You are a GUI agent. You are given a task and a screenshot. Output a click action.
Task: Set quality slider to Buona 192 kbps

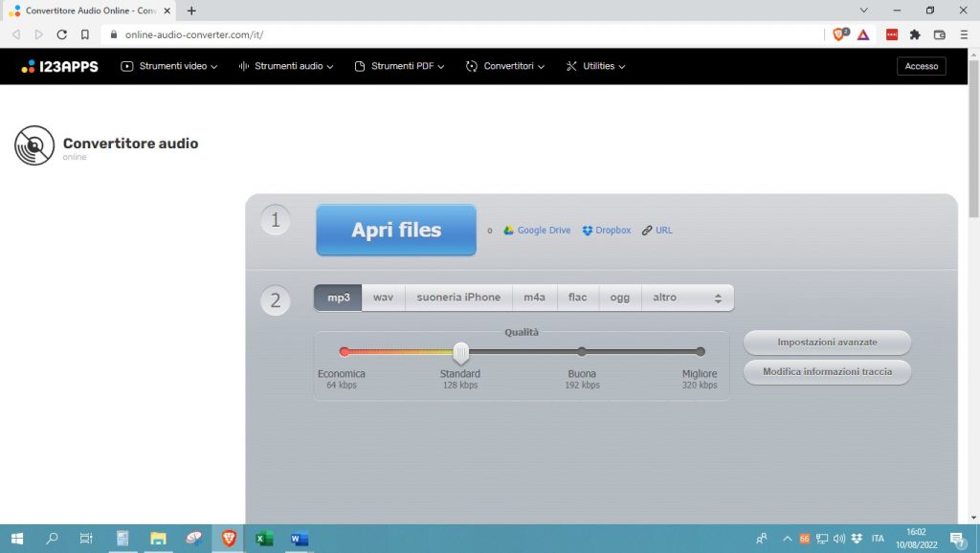pos(581,351)
